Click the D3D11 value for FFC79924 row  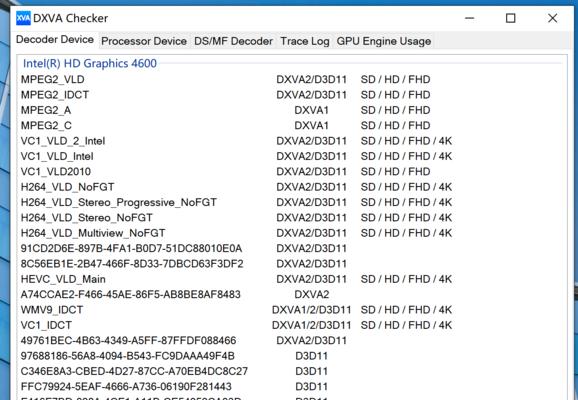click(x=311, y=387)
